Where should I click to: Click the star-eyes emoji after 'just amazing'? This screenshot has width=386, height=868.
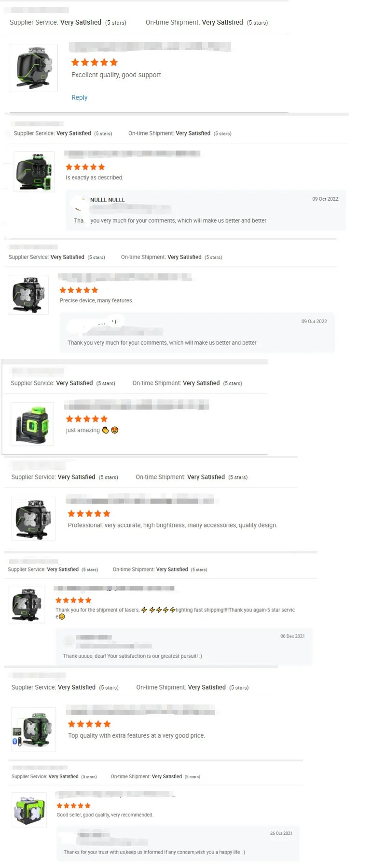click(x=115, y=430)
